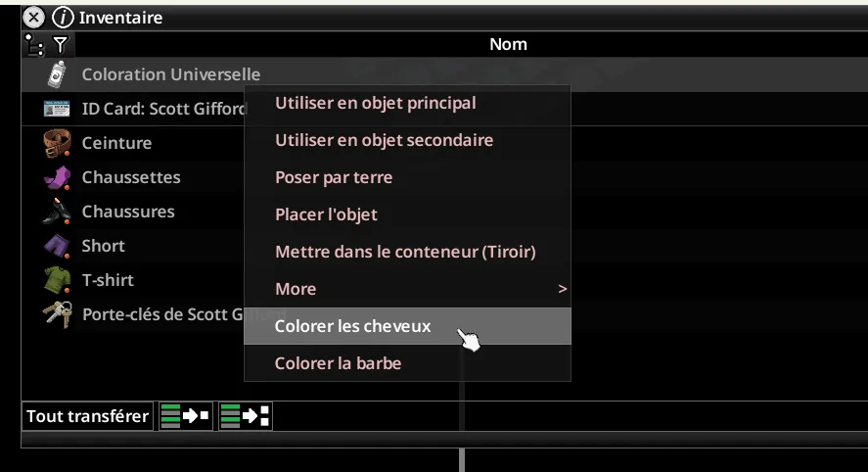
Task: Click the Chaussettes socks icon
Action: (57, 177)
